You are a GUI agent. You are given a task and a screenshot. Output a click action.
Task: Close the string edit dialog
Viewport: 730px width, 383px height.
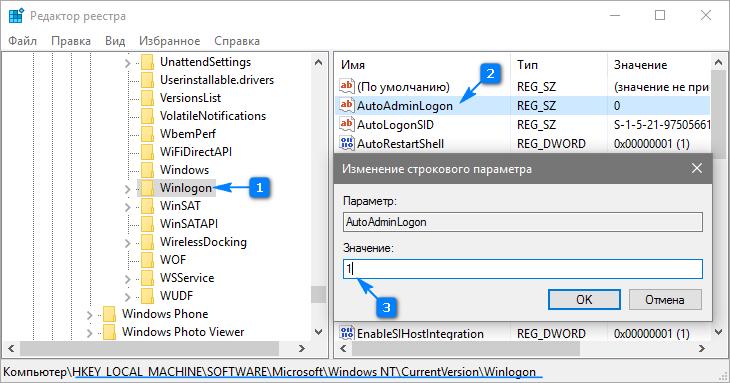696,168
